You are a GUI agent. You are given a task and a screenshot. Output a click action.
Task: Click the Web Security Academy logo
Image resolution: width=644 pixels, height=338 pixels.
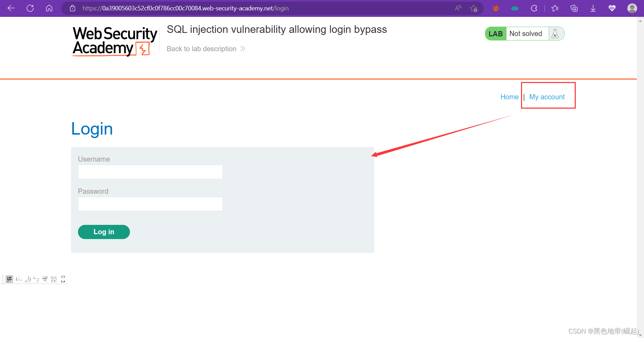click(115, 41)
